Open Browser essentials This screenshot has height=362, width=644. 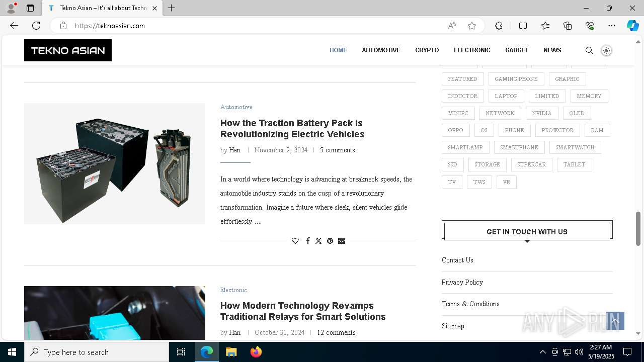click(590, 26)
